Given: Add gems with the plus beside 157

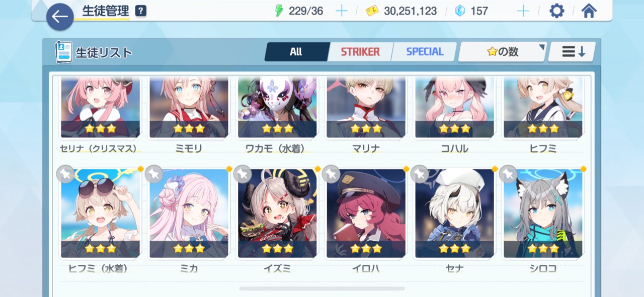Looking at the screenshot, I should tap(523, 11).
